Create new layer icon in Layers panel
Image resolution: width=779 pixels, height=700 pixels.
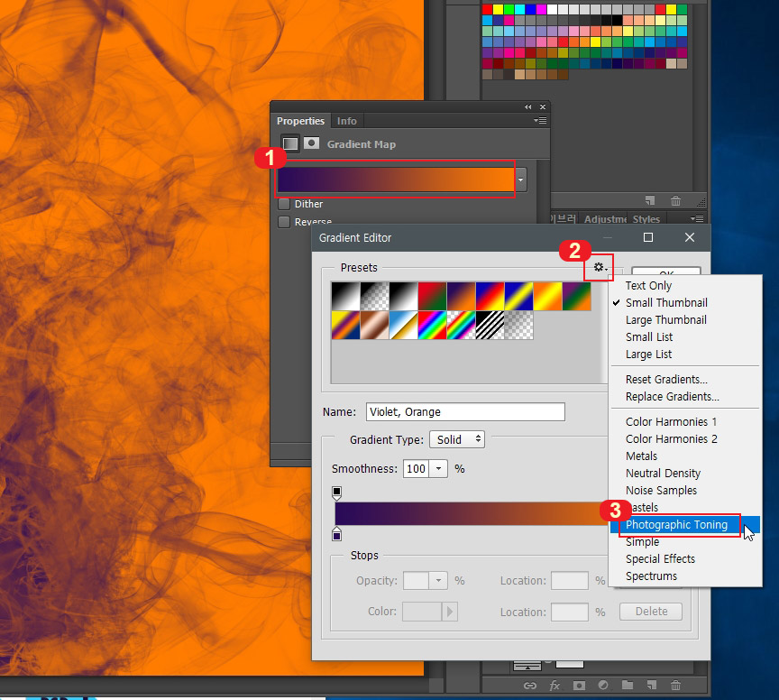coord(651,685)
